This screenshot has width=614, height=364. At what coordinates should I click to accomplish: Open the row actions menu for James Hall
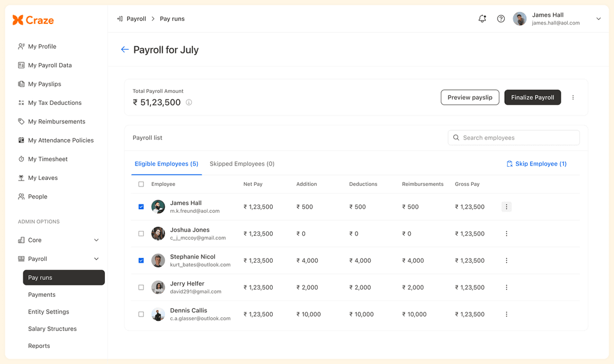coord(506,207)
